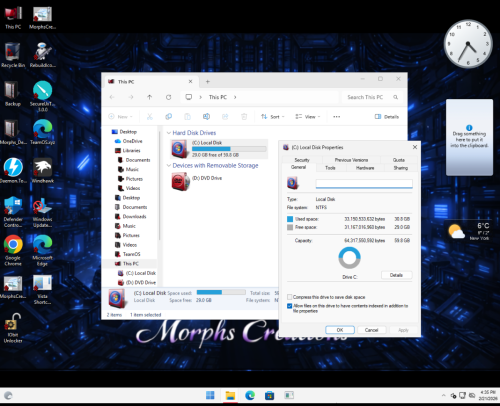Toggle Details pane in Explorer

point(387,117)
